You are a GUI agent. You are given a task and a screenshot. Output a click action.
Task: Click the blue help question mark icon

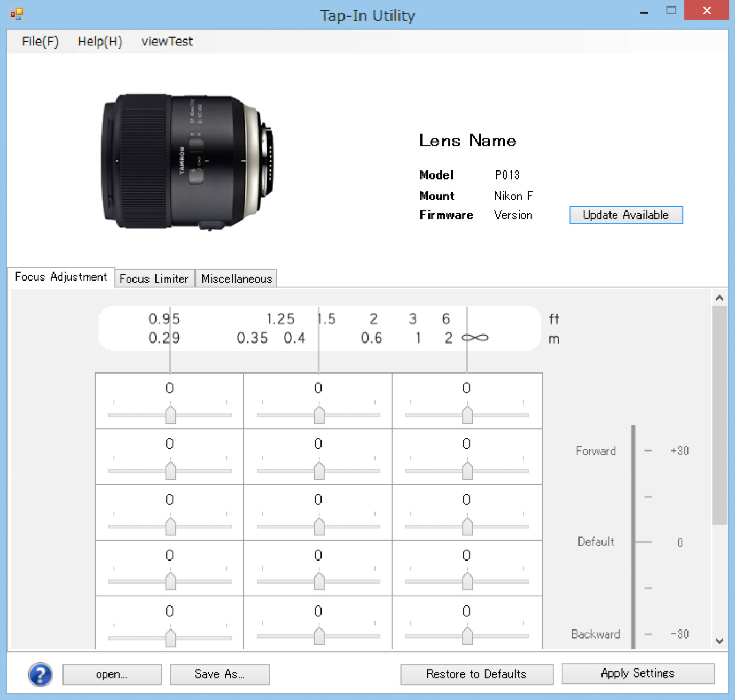tap(40, 675)
